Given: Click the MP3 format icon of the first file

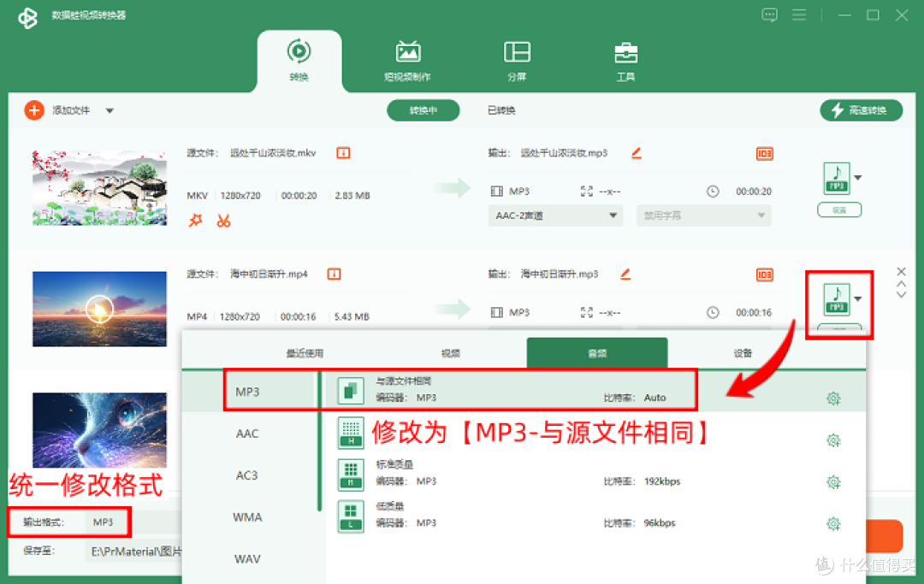Looking at the screenshot, I should click(836, 179).
